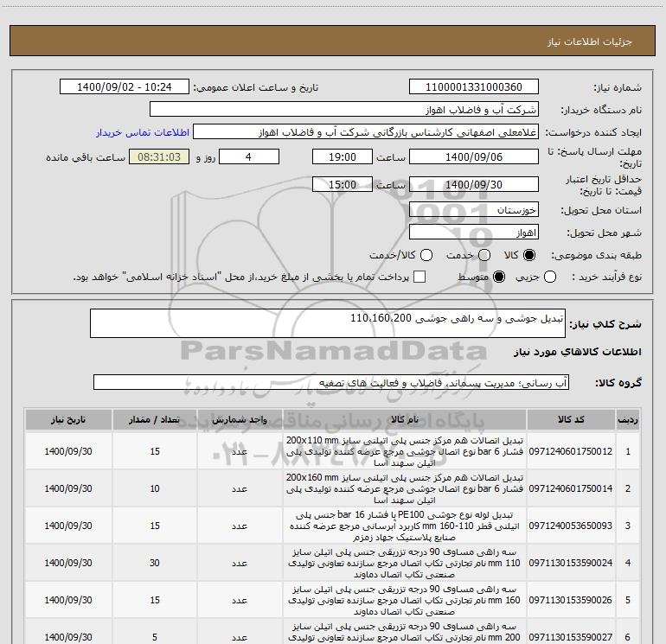Click the delivery city field اهواز
666x644 pixels.
click(x=474, y=233)
